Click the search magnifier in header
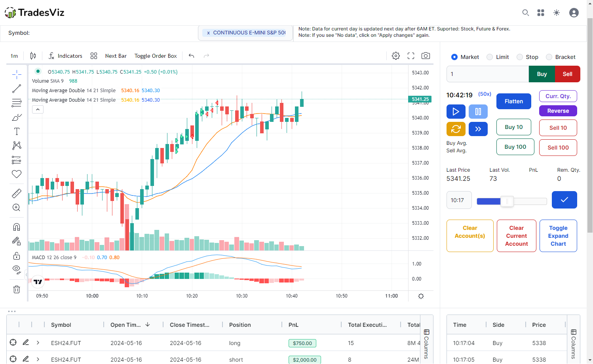This screenshot has width=593, height=364. click(x=525, y=13)
